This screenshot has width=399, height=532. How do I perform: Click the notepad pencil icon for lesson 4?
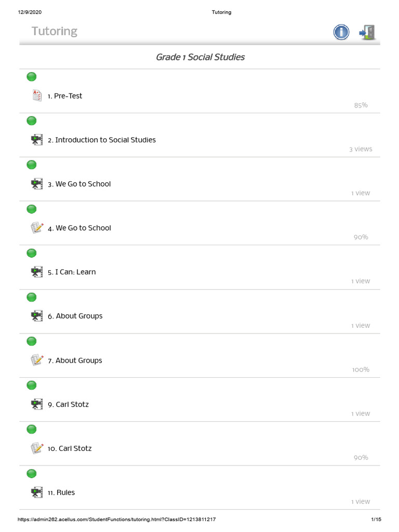coord(36,228)
